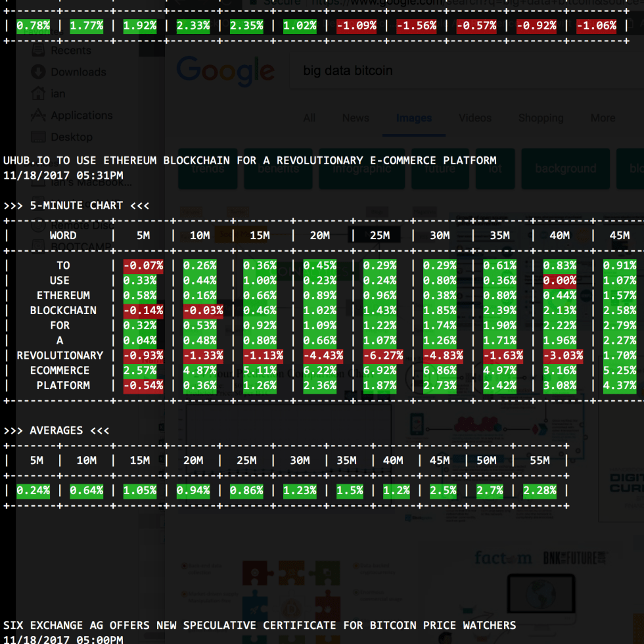Expand the More search options menu
The width and height of the screenshot is (644, 644).
(x=603, y=118)
